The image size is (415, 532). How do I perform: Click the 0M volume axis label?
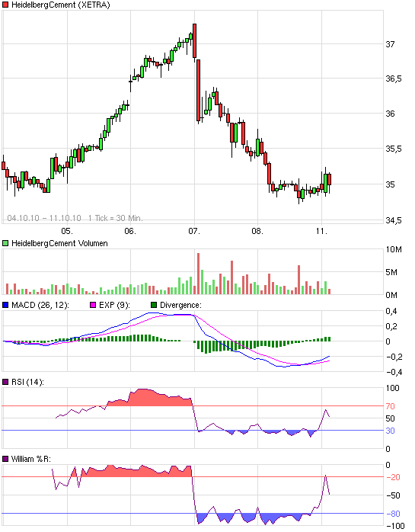click(391, 295)
